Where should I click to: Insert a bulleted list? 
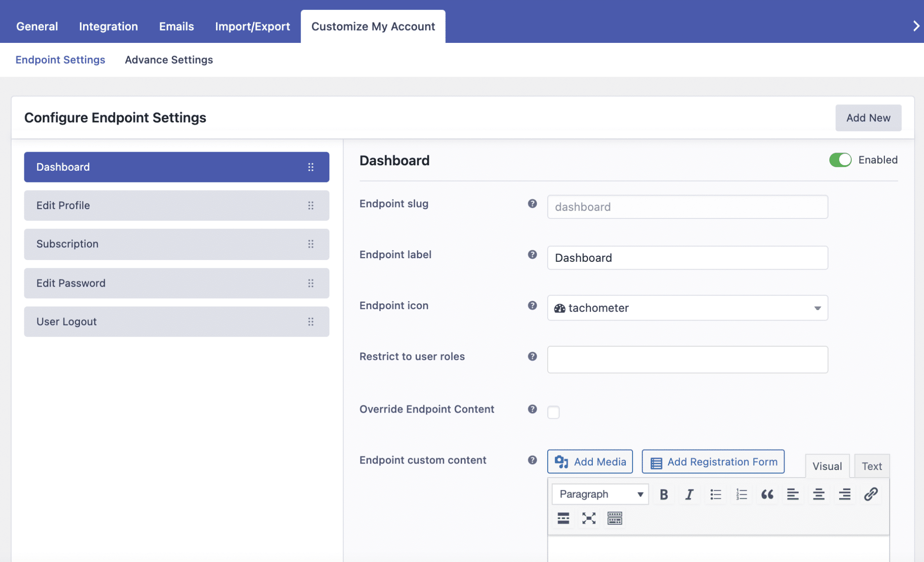(x=715, y=494)
